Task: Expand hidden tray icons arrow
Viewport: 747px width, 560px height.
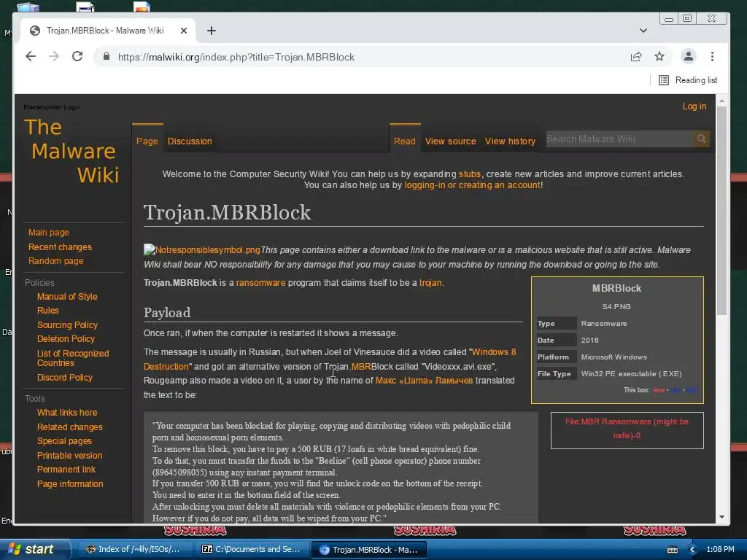Action: coord(692,550)
